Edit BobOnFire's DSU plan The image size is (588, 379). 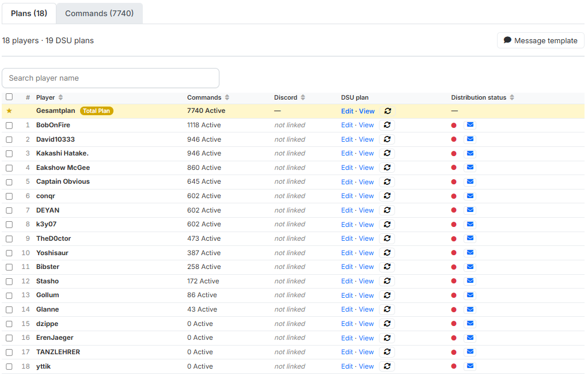click(x=347, y=125)
